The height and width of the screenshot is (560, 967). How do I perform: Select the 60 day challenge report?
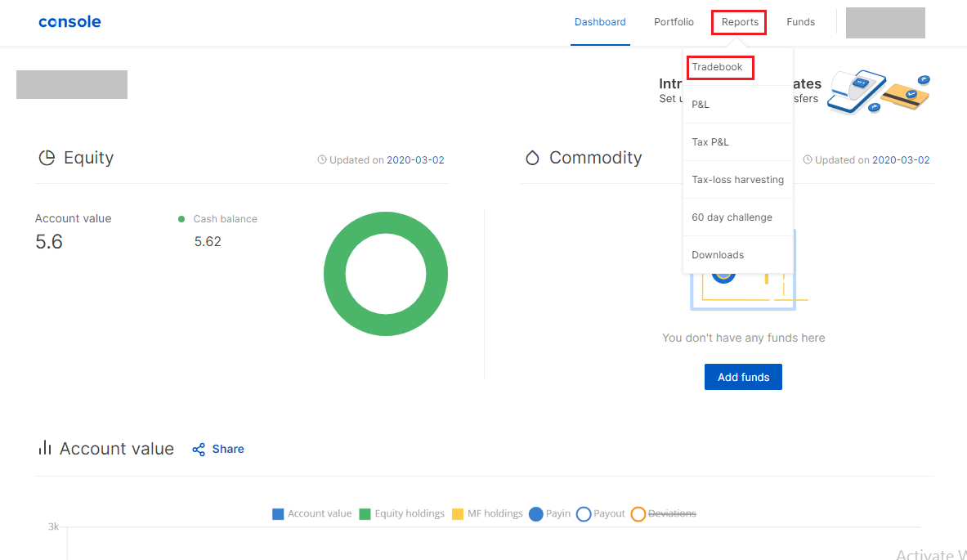coord(732,217)
